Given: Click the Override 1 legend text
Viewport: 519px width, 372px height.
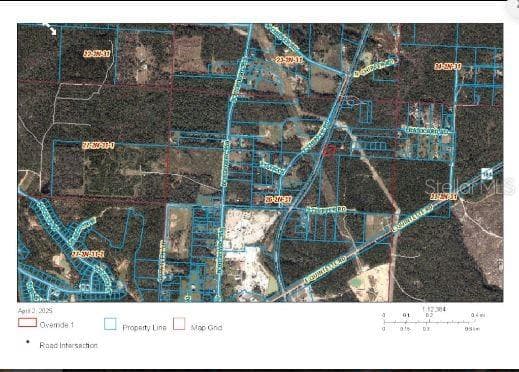Looking at the screenshot, I should 57,325.
